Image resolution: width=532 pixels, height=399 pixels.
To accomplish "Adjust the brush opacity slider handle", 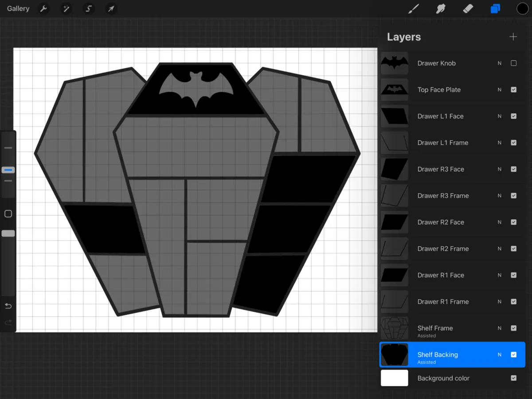I will (x=8, y=233).
